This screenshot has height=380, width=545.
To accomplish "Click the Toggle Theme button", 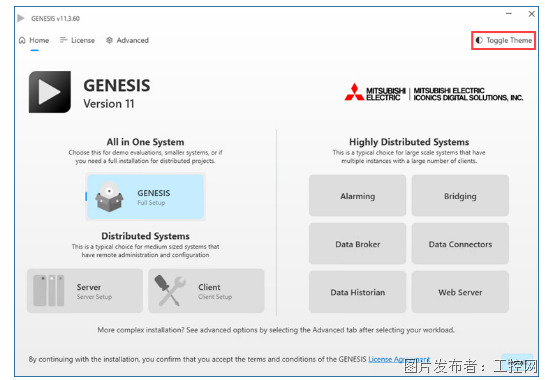I will [x=503, y=40].
